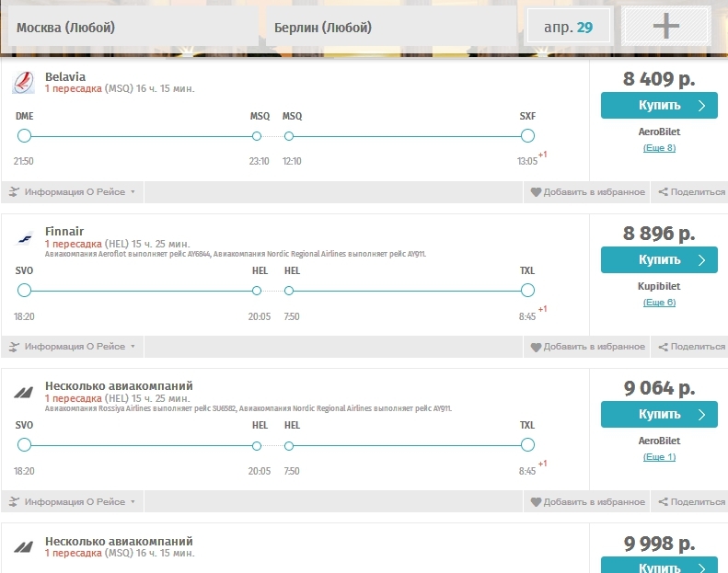Screen dimensions: 728x573
Task: Buy the 9 998 р. ticket
Action: [x=659, y=565]
